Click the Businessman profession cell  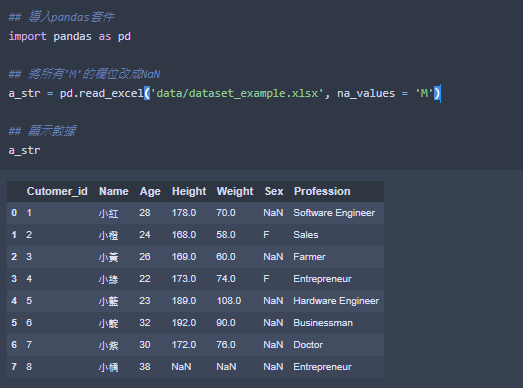pyautogui.click(x=323, y=323)
